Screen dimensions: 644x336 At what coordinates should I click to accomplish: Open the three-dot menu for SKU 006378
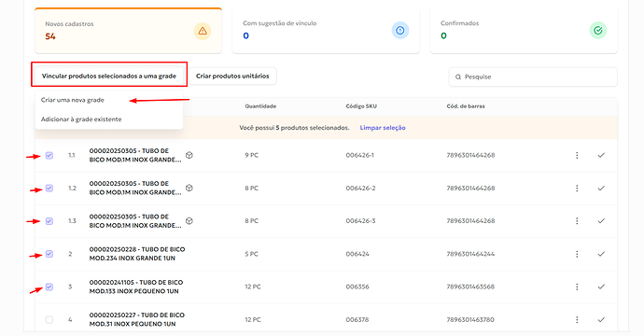point(577,319)
